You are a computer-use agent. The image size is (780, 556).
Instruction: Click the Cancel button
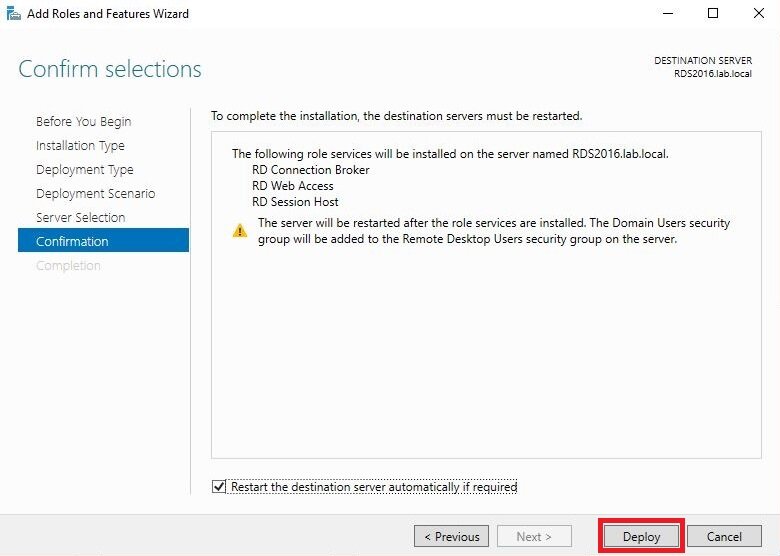[x=724, y=536]
